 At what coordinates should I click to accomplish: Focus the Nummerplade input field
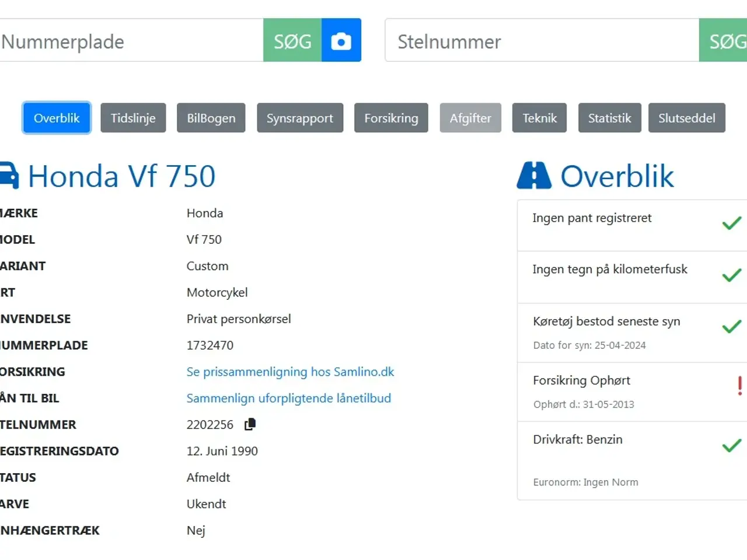click(131, 41)
